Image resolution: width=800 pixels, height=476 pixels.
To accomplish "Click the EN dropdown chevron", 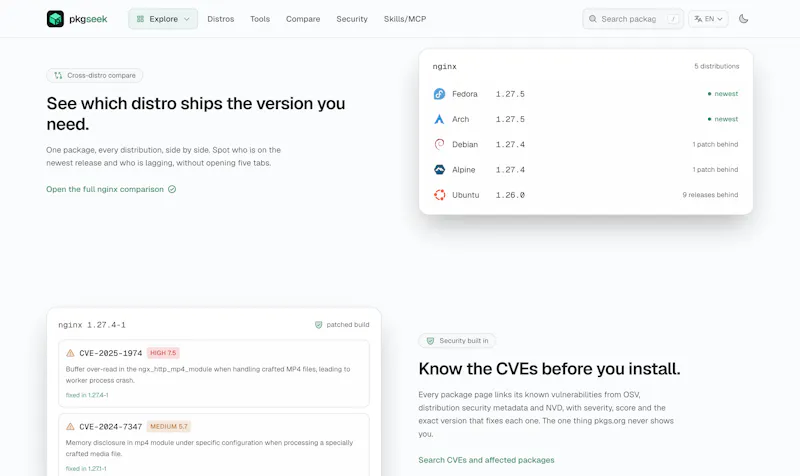I will point(720,19).
